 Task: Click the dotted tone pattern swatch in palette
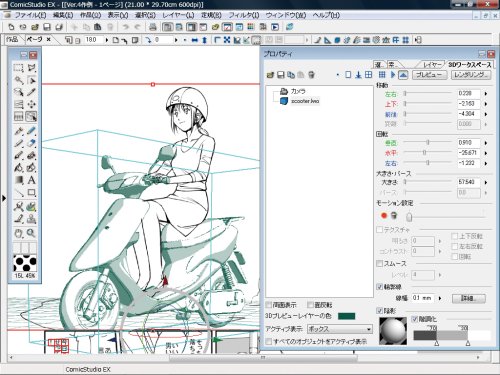(x=25, y=263)
